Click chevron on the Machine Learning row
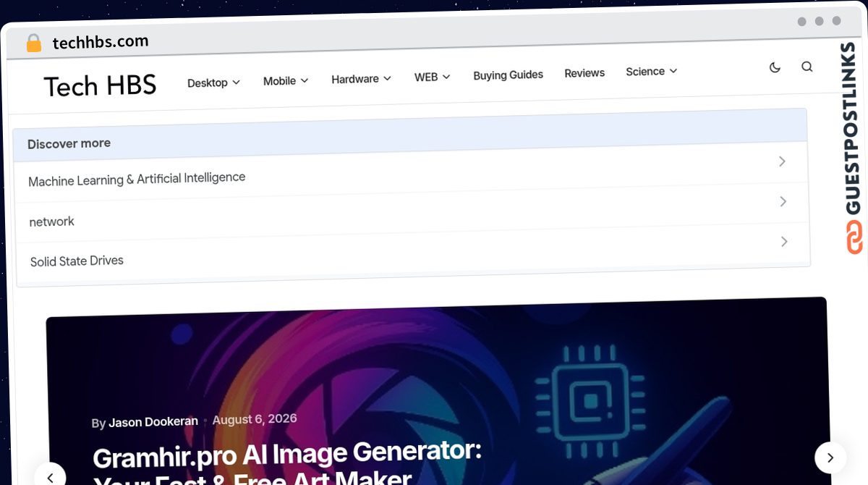 (782, 161)
